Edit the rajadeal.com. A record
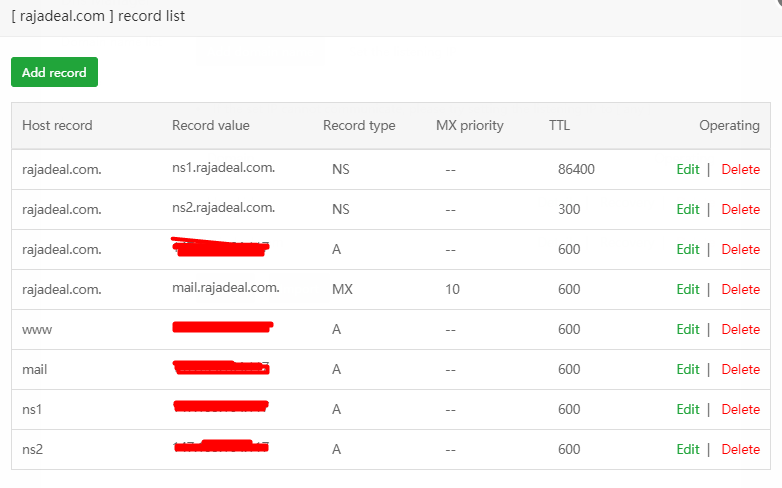 click(x=687, y=249)
